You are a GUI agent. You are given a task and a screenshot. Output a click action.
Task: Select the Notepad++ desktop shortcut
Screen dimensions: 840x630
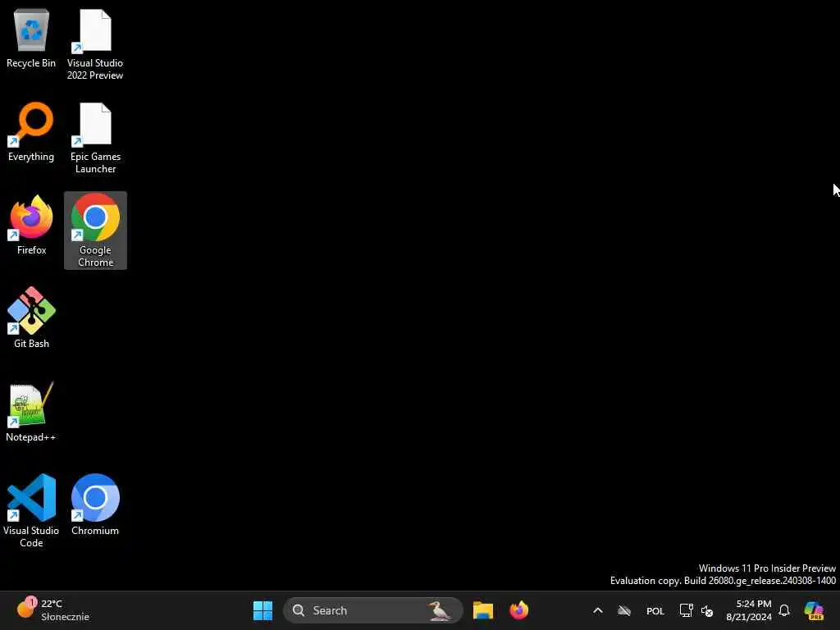(x=30, y=412)
